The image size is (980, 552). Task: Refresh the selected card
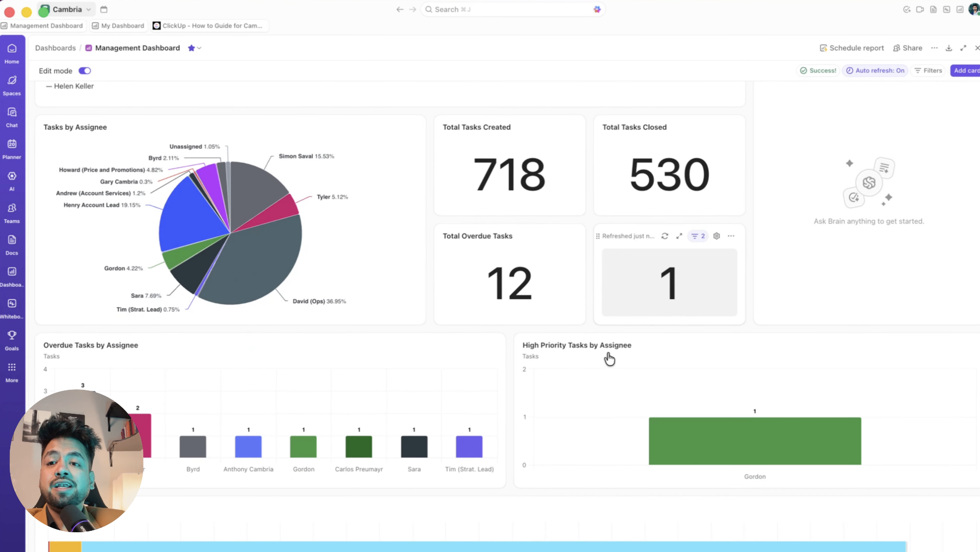[x=664, y=236]
